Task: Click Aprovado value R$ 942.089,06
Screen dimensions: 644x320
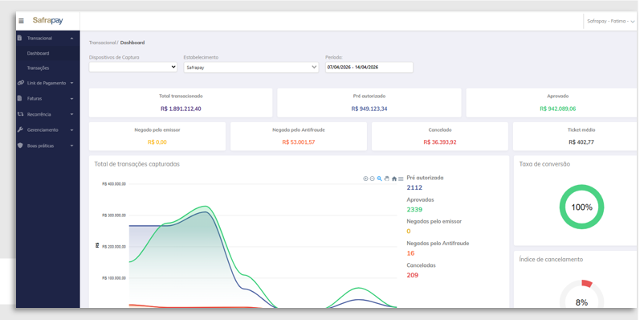Action: click(x=558, y=109)
